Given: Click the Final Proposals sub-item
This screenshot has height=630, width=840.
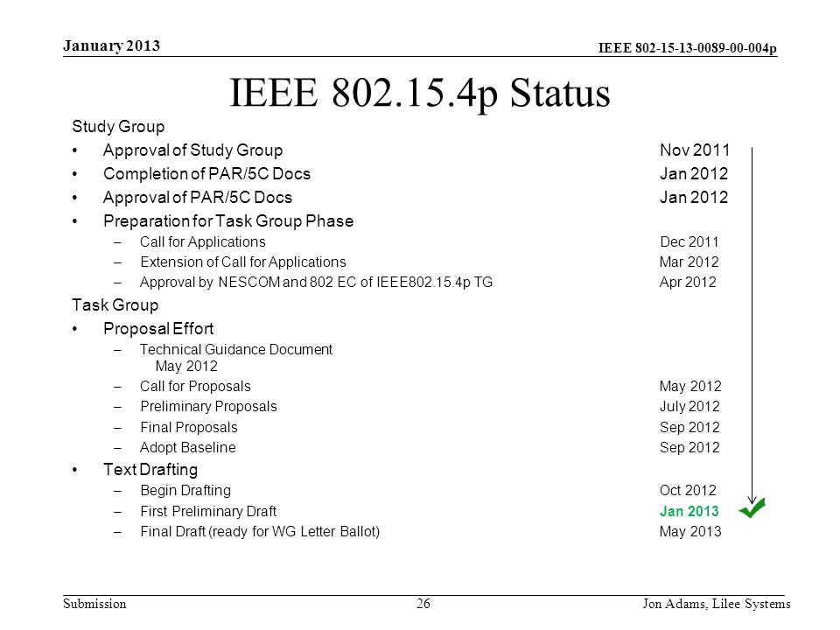Looking at the screenshot, I should (189, 428).
